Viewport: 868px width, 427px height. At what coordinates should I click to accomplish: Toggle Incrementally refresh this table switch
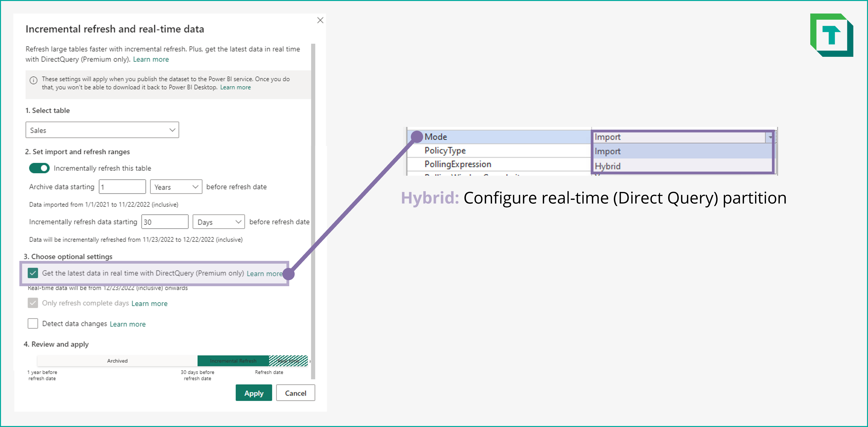39,168
